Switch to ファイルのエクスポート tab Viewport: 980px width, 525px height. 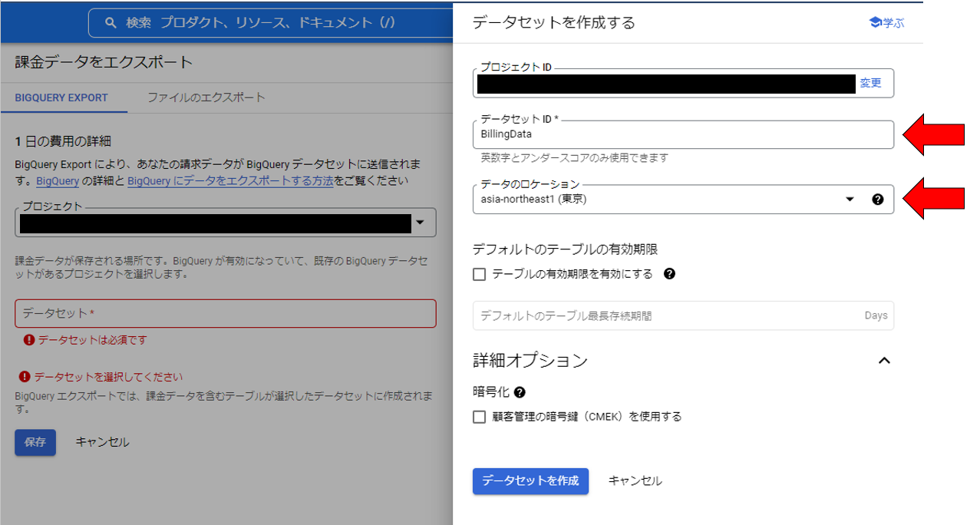tap(206, 97)
